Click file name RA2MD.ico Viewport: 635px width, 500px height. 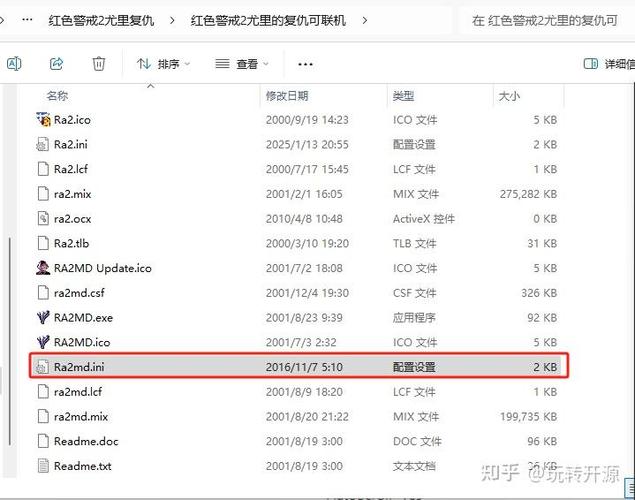tap(82, 342)
